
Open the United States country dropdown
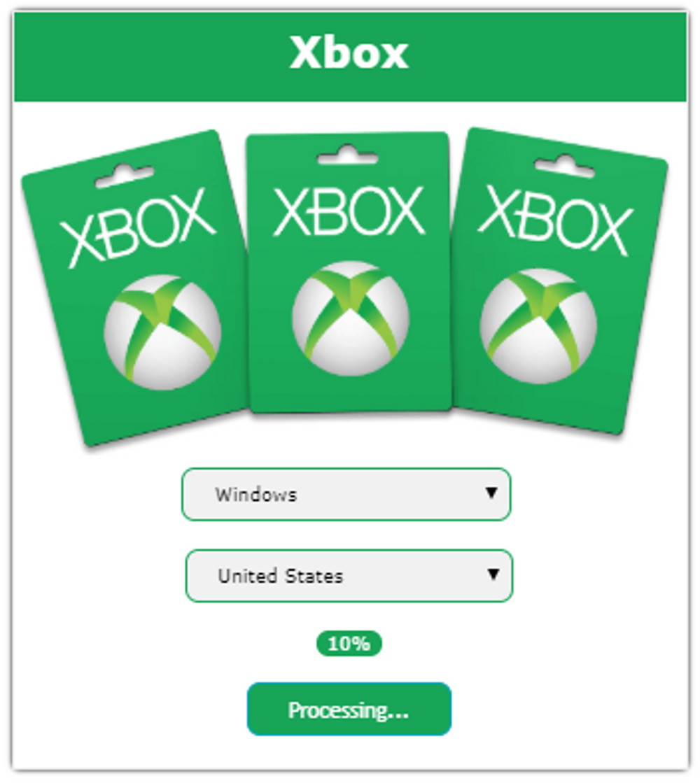(349, 576)
